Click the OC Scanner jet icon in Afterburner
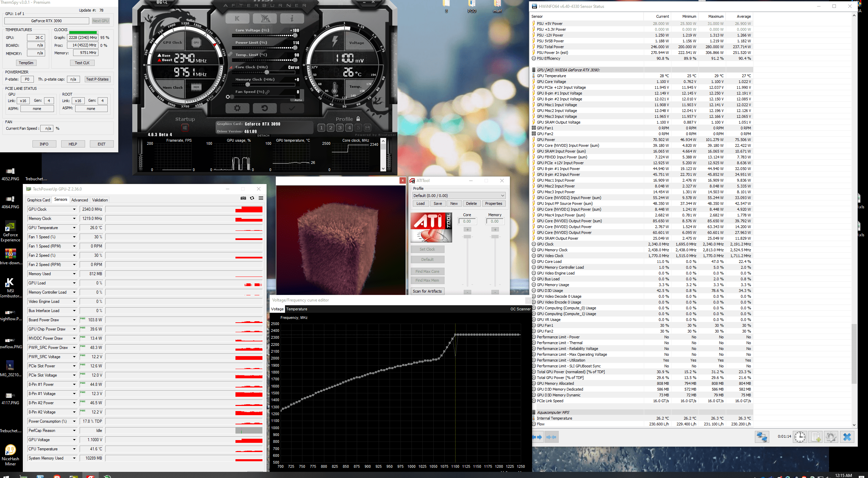Image resolution: width=868 pixels, height=478 pixels. [x=265, y=18]
